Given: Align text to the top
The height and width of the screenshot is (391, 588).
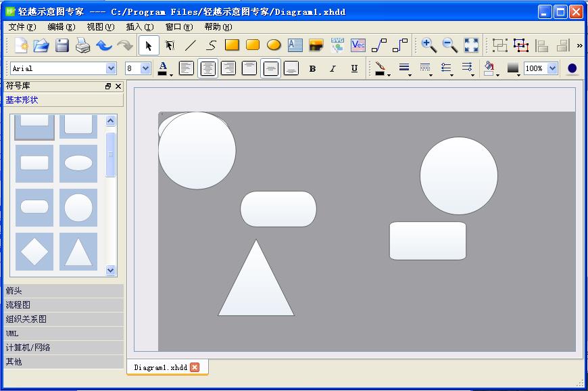Looking at the screenshot, I should (x=249, y=68).
